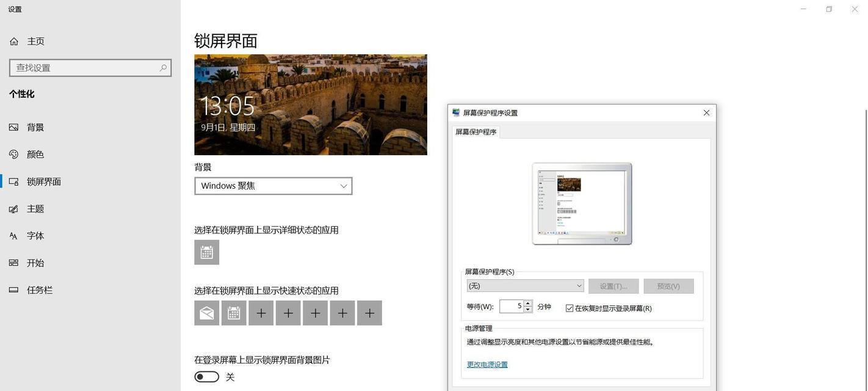Toggle 在恢复时显示登录屏幕 checkbox
The height and width of the screenshot is (391, 868).
[570, 309]
